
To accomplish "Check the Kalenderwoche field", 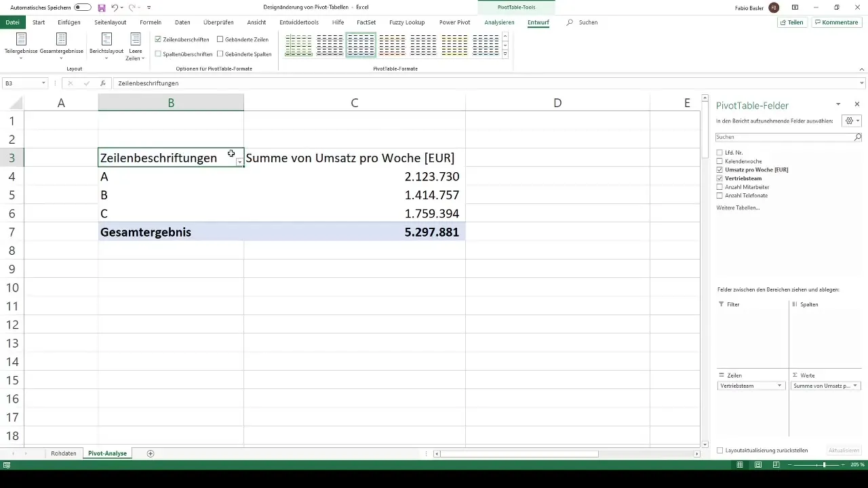I will [x=720, y=161].
